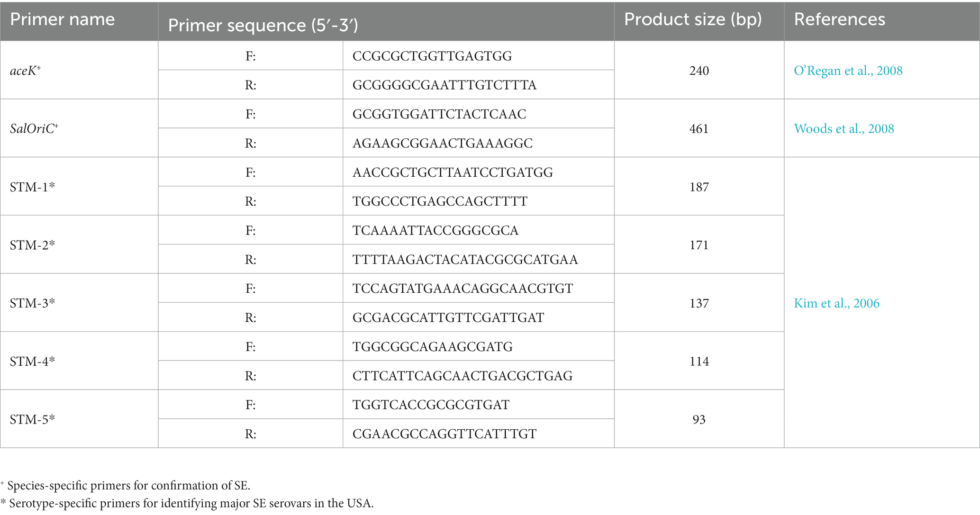Open the Woods et al., 2008 reference

point(844,129)
